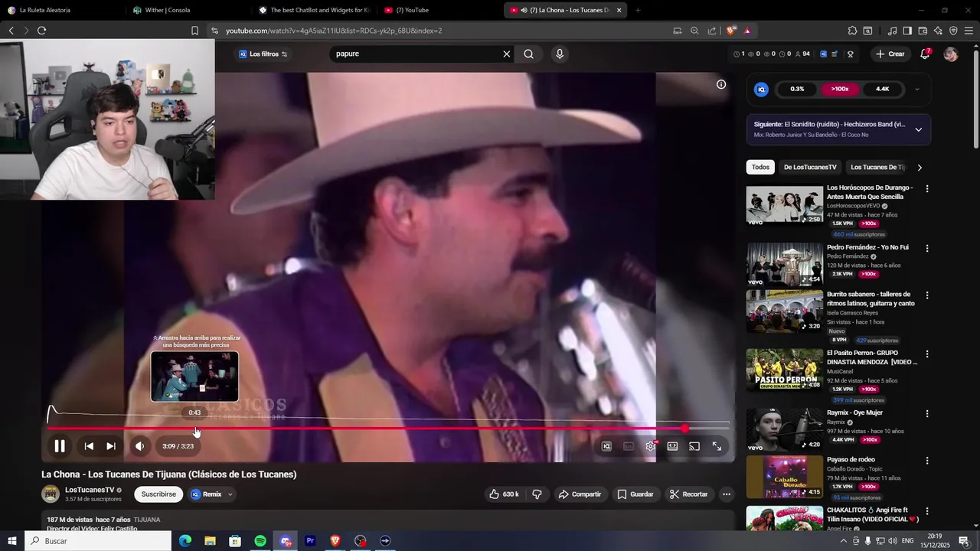The height and width of the screenshot is (551, 980).
Task: Subscribe to LosTucanesTV with Suscribirse
Action: tap(158, 494)
